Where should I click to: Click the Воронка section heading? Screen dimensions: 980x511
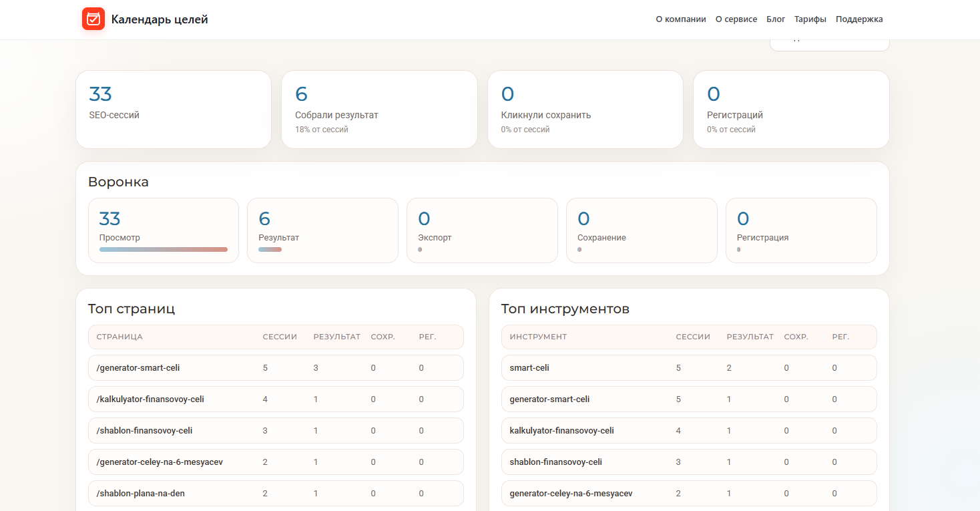[118, 182]
